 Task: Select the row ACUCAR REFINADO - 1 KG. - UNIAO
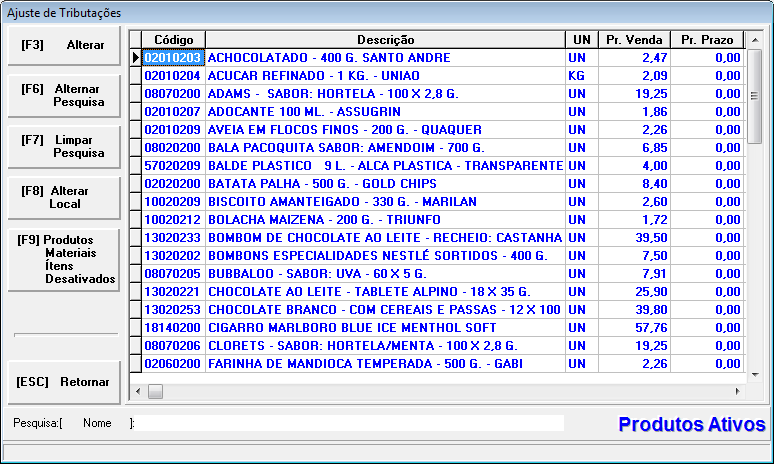click(x=385, y=76)
